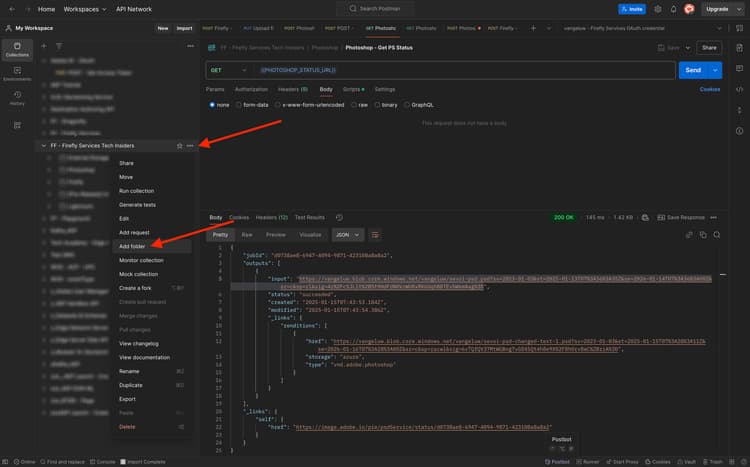Click Save Response

coord(681,218)
